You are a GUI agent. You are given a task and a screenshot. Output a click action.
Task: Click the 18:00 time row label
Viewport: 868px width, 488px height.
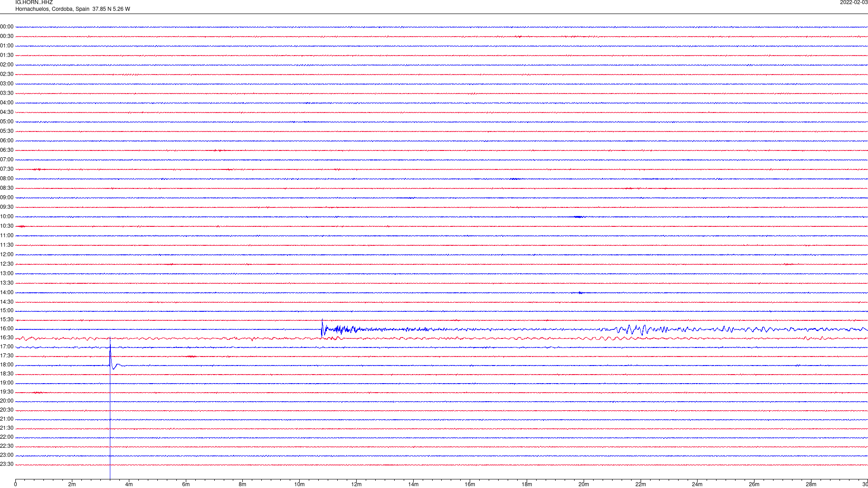click(7, 365)
